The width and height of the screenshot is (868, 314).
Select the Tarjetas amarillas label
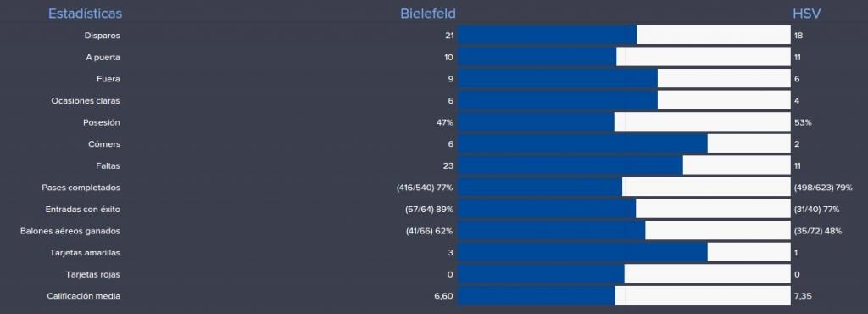click(x=85, y=253)
